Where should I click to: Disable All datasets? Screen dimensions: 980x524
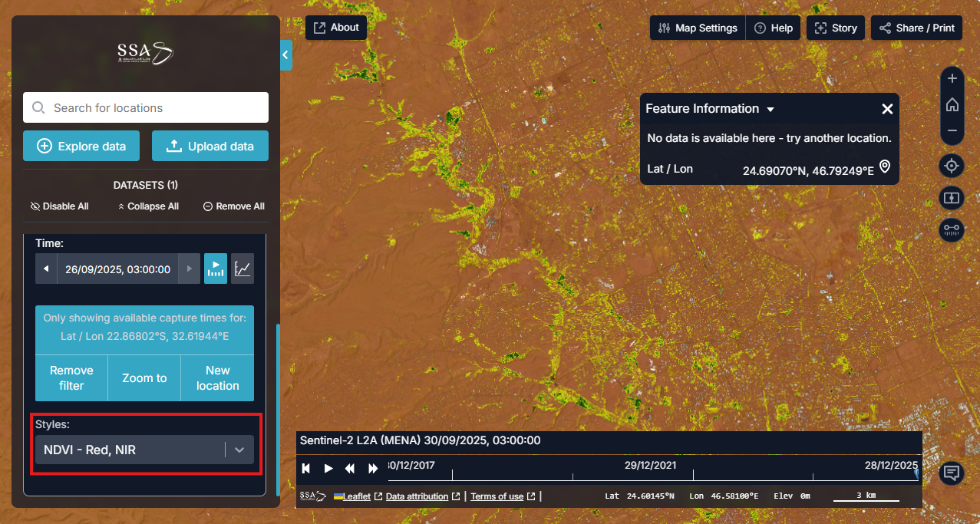59,206
